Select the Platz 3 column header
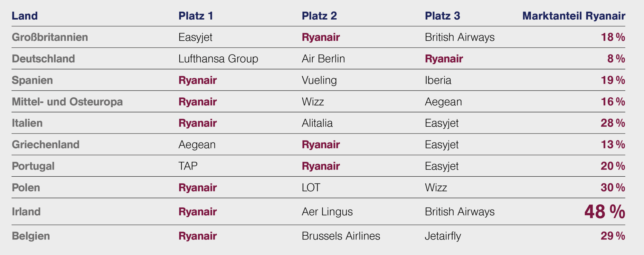Image resolution: width=644 pixels, height=255 pixels. pos(442,16)
